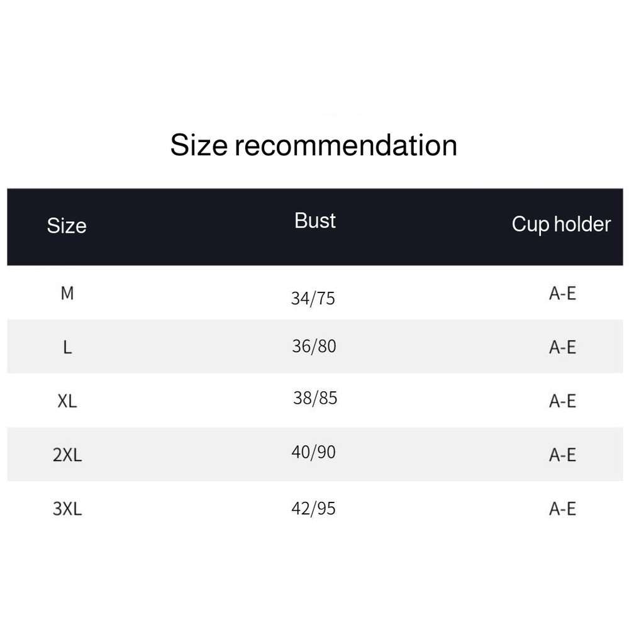Click the A-E cup in M row

pyautogui.click(x=563, y=293)
